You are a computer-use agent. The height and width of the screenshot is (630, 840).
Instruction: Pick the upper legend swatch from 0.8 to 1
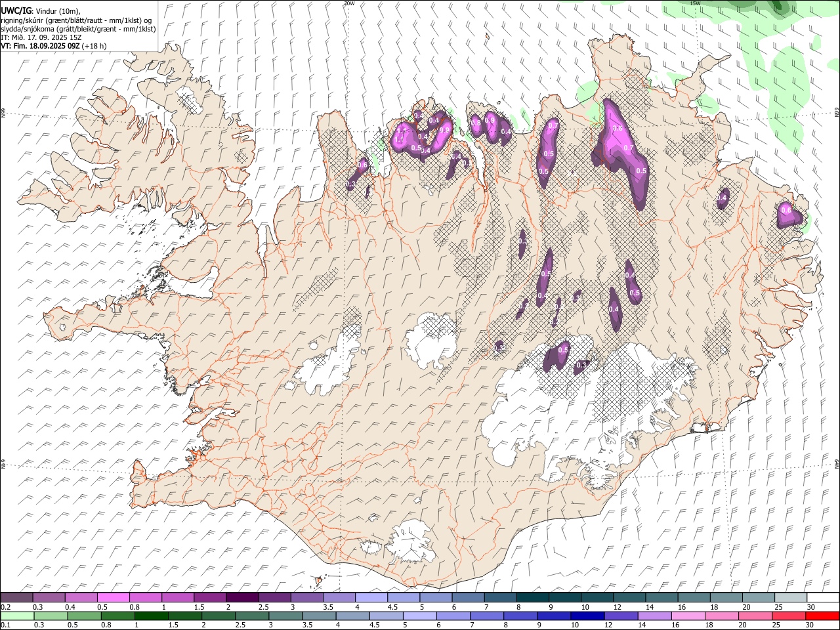(145, 598)
